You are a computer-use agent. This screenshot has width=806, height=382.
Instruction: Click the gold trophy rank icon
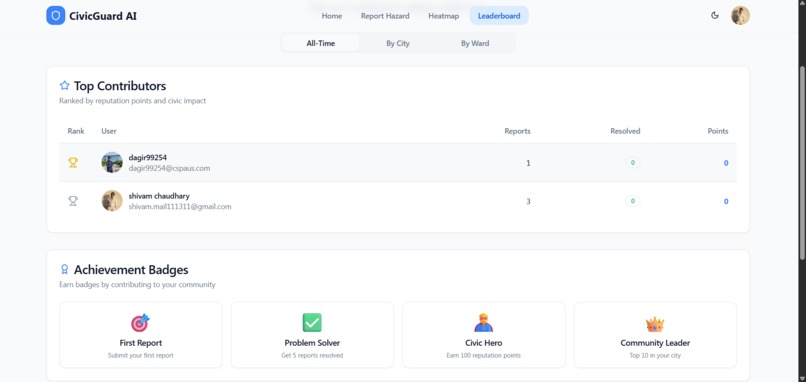(73, 163)
